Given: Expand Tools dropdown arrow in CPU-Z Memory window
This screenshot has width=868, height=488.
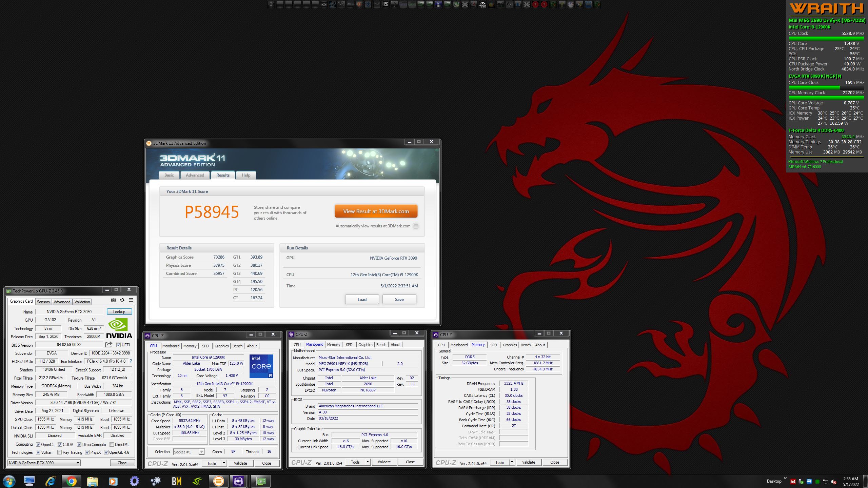Looking at the screenshot, I should point(512,462).
